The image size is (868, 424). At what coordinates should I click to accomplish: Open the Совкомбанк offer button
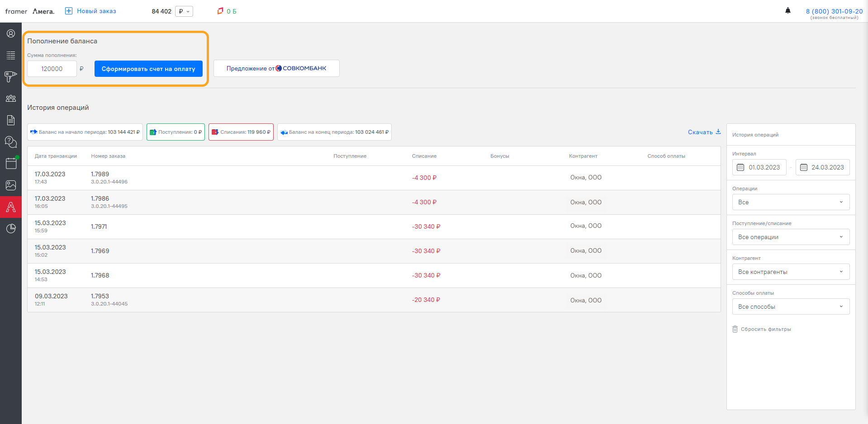[x=276, y=68]
